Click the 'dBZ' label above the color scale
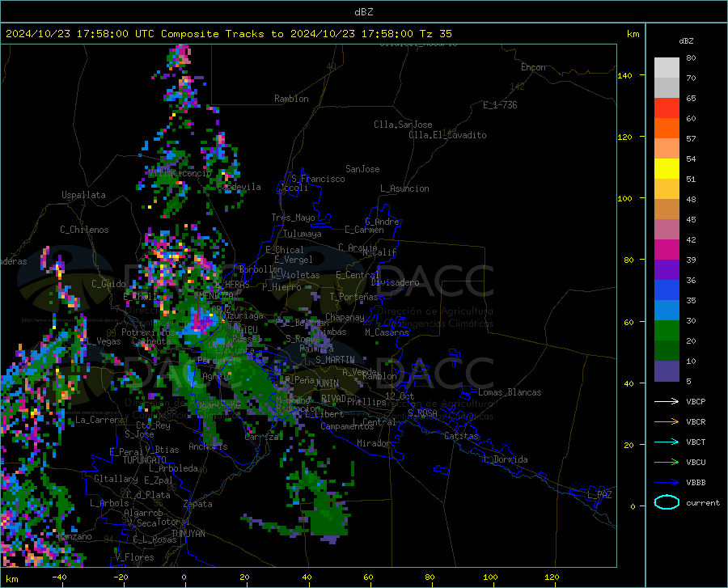This screenshot has height=588, width=728. click(x=686, y=40)
